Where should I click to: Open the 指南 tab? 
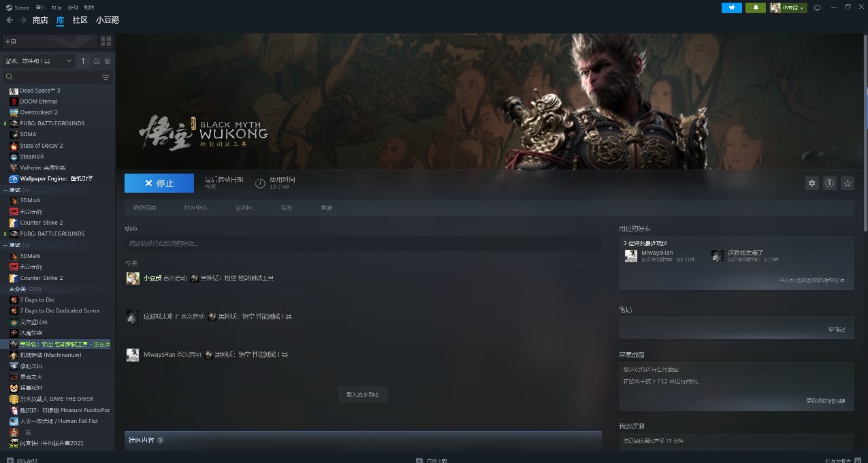point(286,208)
